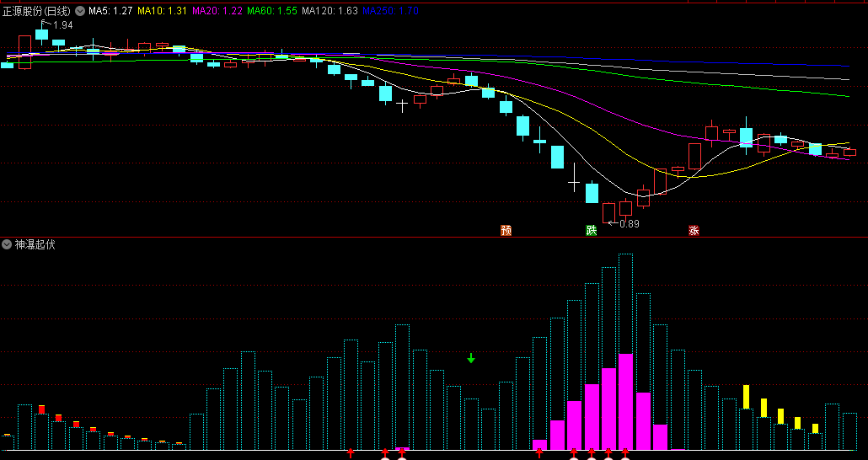Viewport: 868px width, 460px height.
Task: Click the 0.89 low price label
Action: (x=630, y=223)
